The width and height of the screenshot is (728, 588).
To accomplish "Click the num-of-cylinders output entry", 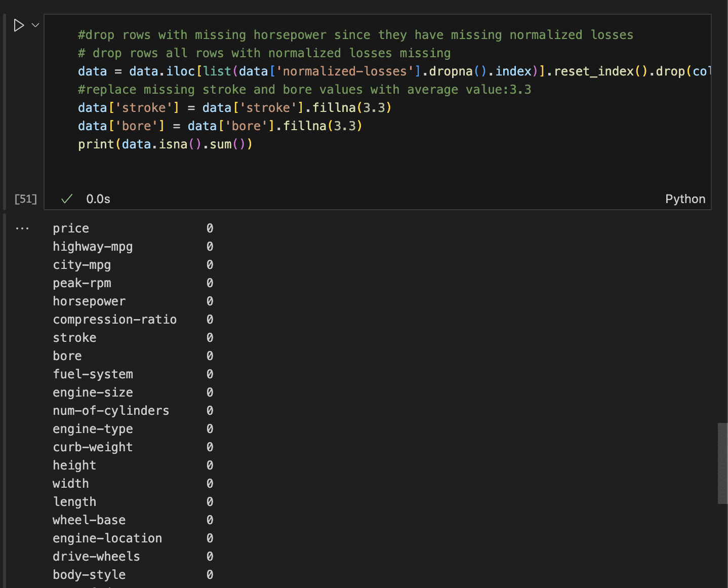I will coord(111,410).
